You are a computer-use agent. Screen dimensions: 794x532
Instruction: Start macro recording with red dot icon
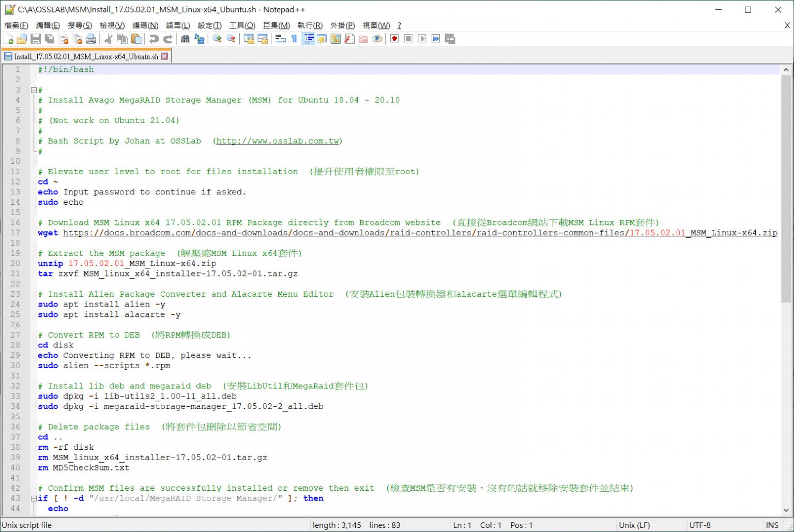click(394, 39)
